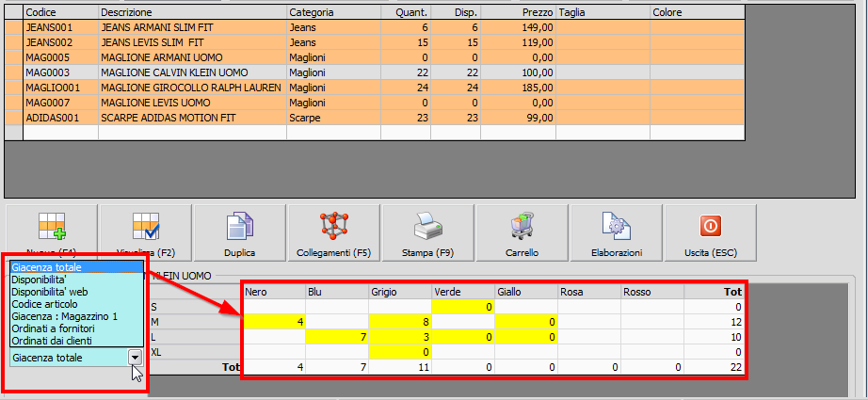Choose Disponibilita' web option

pyautogui.click(x=76, y=292)
